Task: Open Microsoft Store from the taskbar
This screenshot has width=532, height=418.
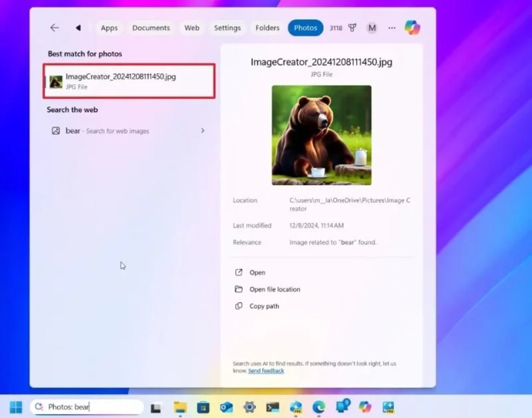Action: coord(203,407)
